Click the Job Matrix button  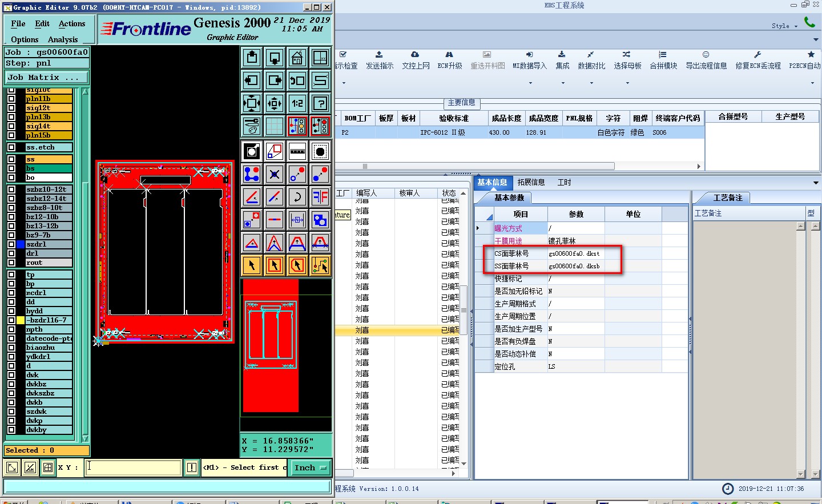(47, 77)
